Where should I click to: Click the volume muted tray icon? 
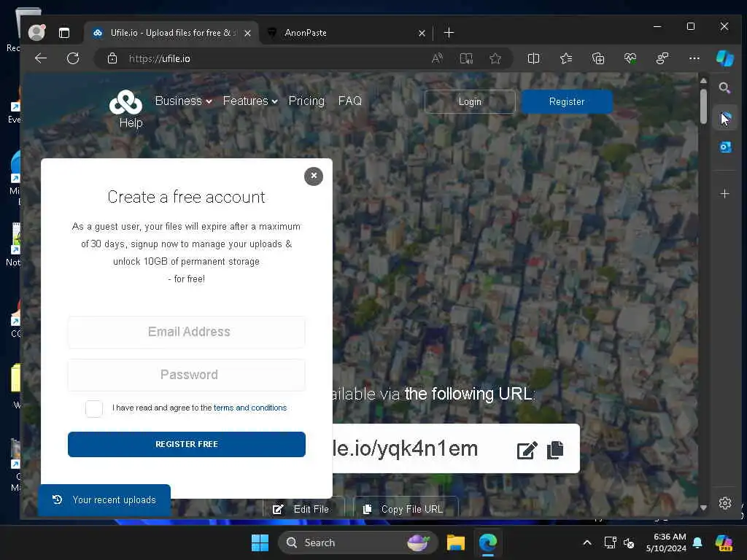coord(630,542)
